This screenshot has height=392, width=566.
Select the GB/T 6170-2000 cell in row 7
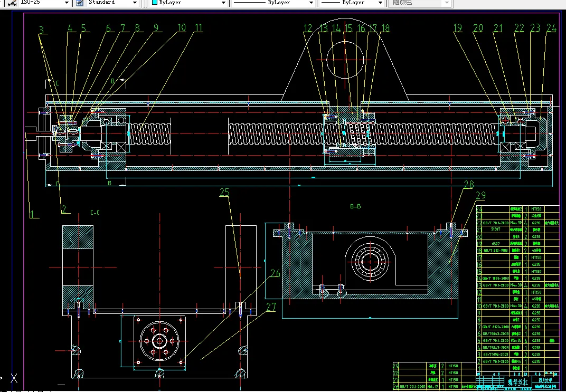[x=496, y=327]
